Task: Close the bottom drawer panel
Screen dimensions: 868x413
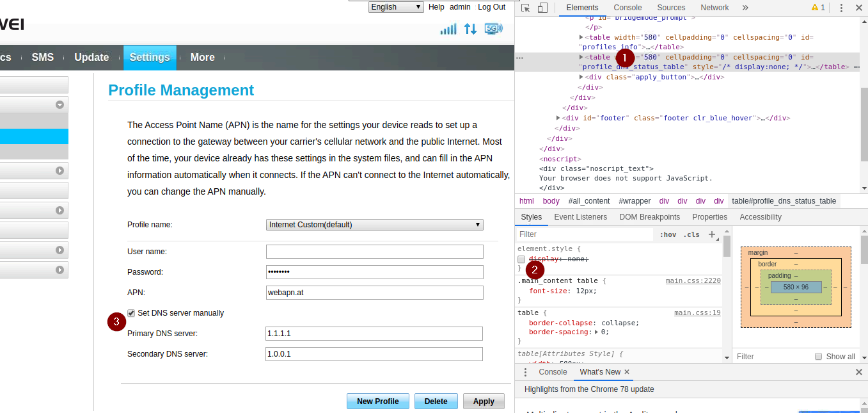Action: (x=859, y=372)
